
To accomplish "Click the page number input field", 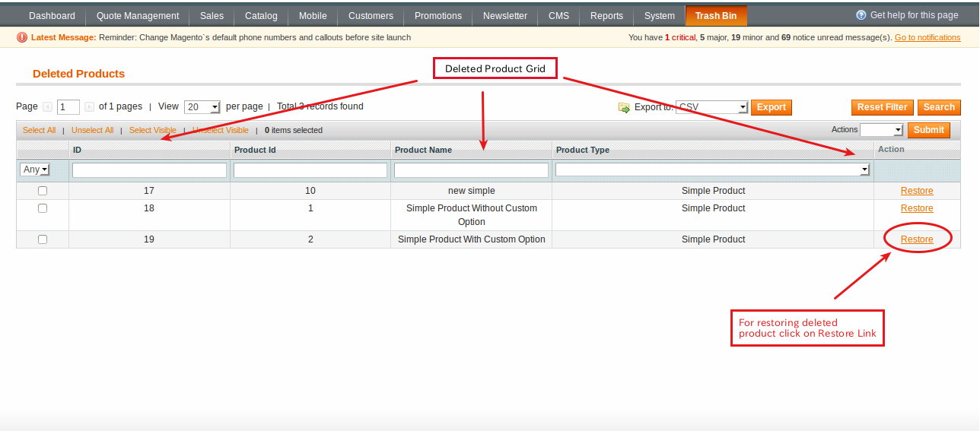I will (x=68, y=107).
